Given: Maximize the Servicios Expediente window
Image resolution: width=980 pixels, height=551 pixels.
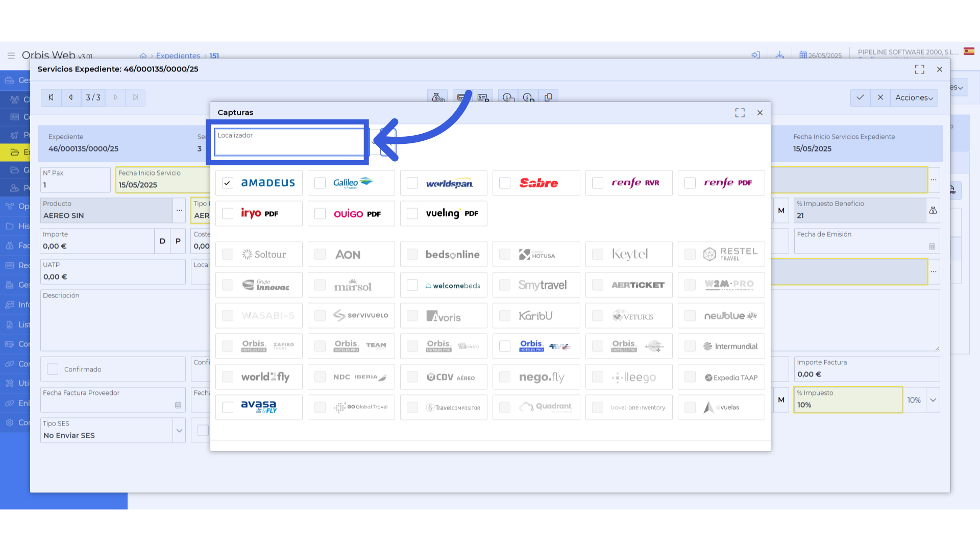Looking at the screenshot, I should point(920,69).
